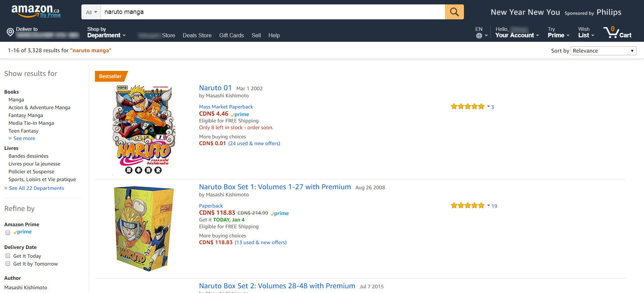Filter by Action & Adventure Manga
644x293 pixels.
pyautogui.click(x=39, y=108)
